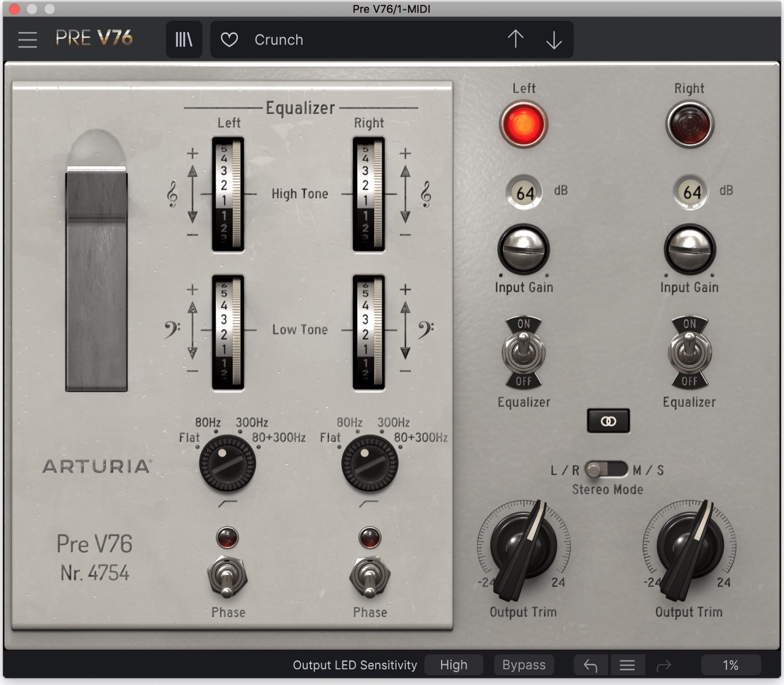The height and width of the screenshot is (685, 784).
Task: Click the High Tone label
Action: (300, 194)
